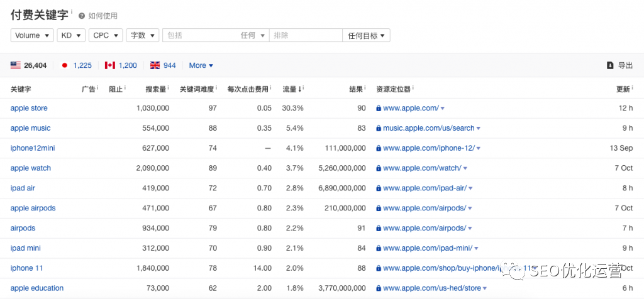Expand the More countries dropdown
Viewport: 644px width, 299px height.
tap(201, 65)
